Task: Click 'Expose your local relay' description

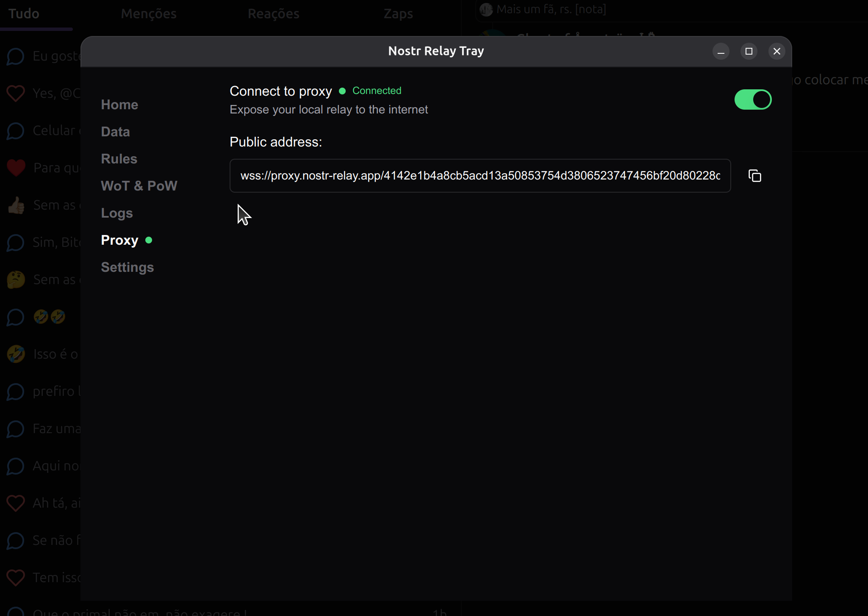Action: (x=329, y=110)
